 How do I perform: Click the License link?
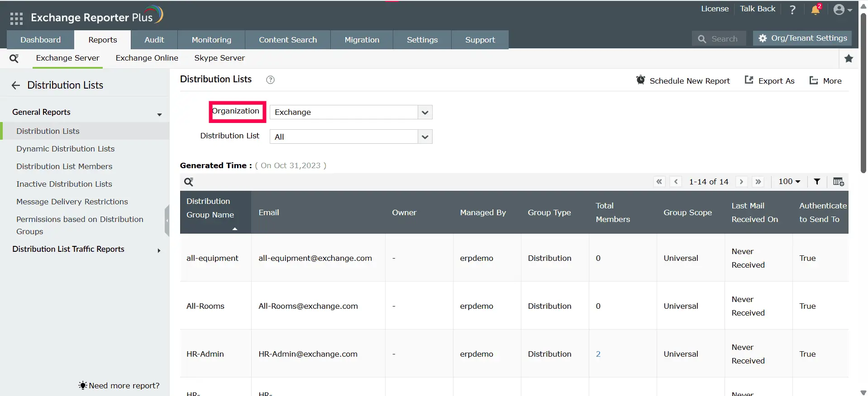(715, 9)
